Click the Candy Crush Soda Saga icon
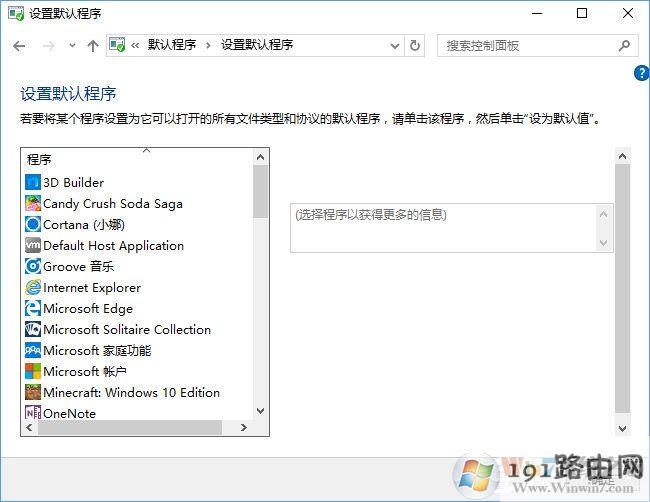The height and width of the screenshot is (502, 650). point(33,203)
